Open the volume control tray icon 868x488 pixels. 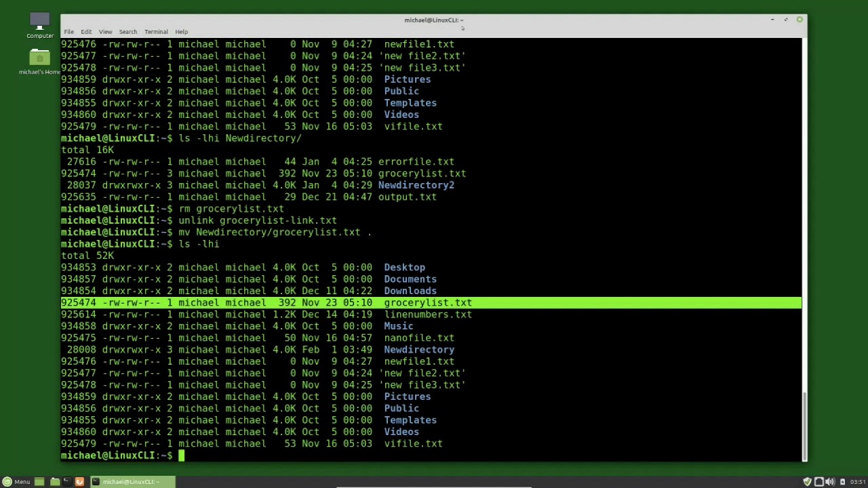[x=830, y=482]
